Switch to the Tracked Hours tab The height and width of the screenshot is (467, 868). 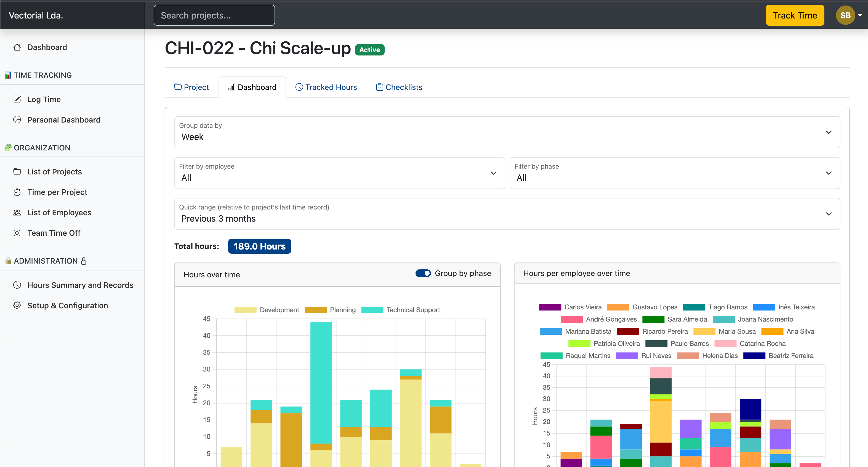[x=326, y=87]
